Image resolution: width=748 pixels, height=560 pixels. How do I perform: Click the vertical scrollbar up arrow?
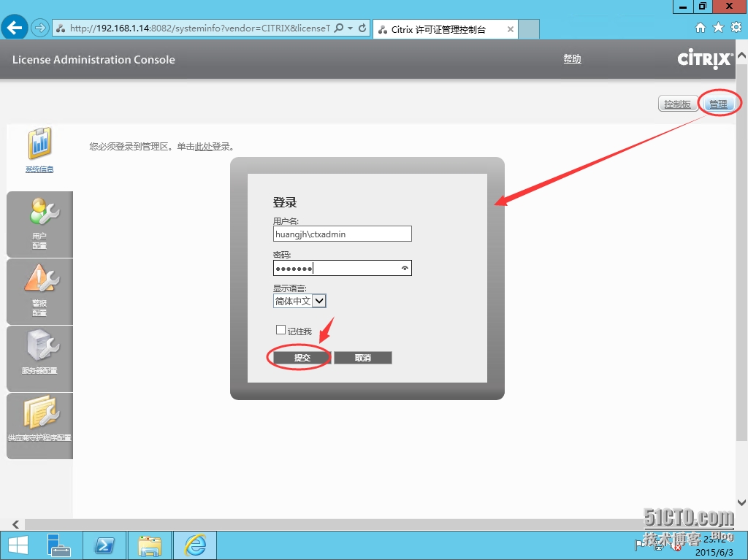741,55
